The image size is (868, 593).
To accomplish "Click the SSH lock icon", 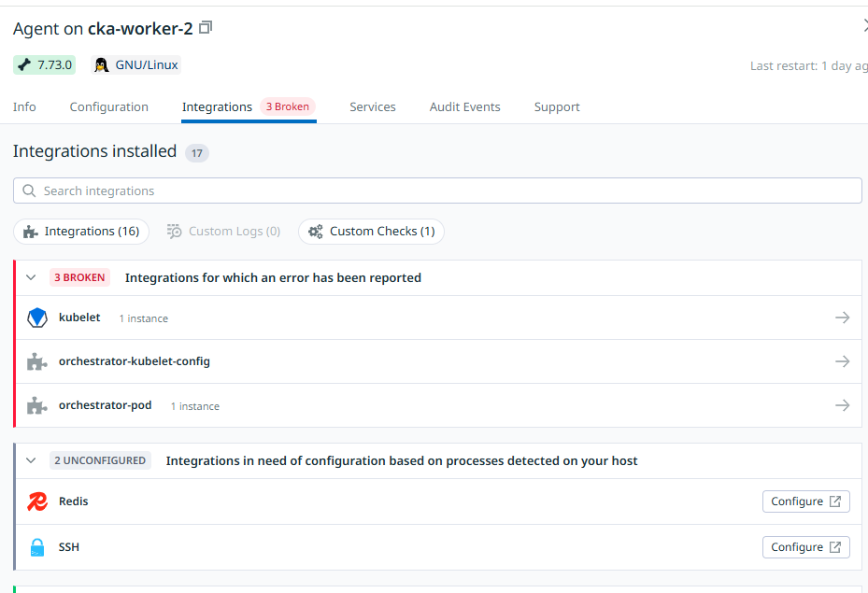I will click(37, 547).
